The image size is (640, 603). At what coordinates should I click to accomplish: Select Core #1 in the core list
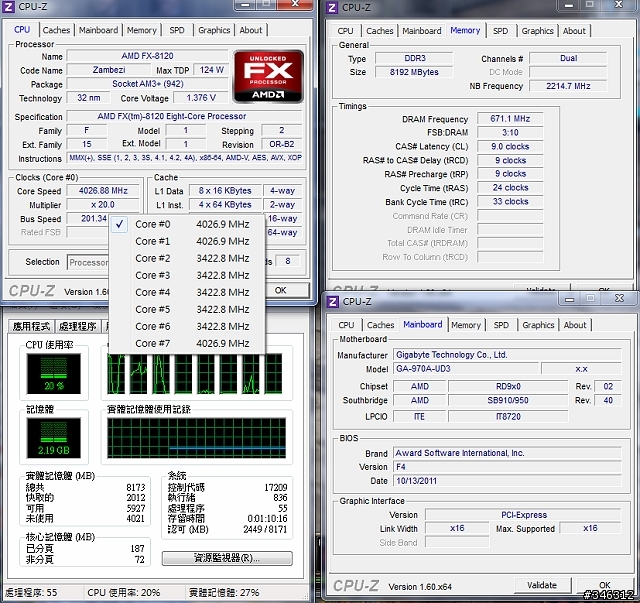tap(187, 241)
